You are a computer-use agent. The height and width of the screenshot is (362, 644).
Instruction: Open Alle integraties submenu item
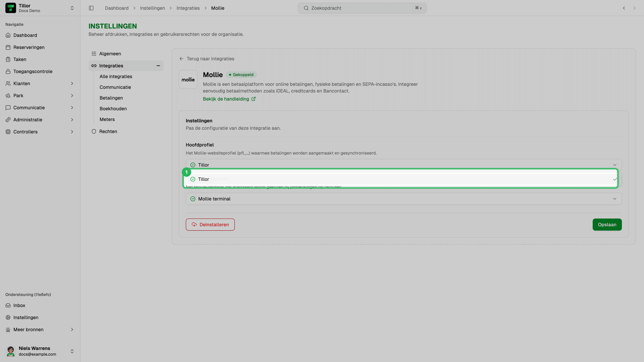pyautogui.click(x=116, y=76)
